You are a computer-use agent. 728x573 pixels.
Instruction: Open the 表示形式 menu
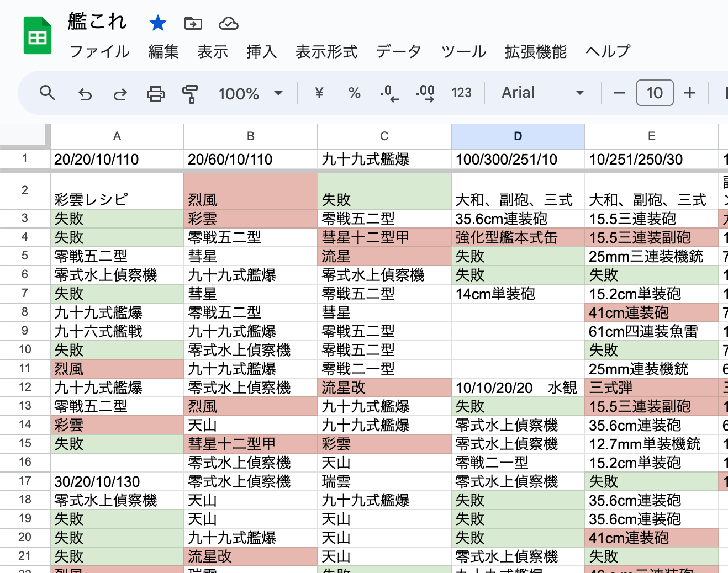point(326,51)
